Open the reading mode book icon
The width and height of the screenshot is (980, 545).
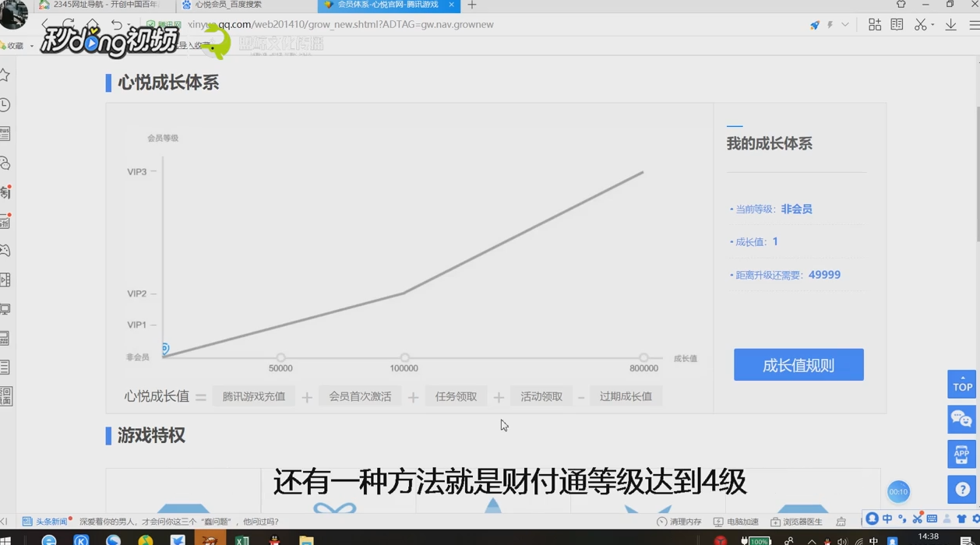click(897, 25)
